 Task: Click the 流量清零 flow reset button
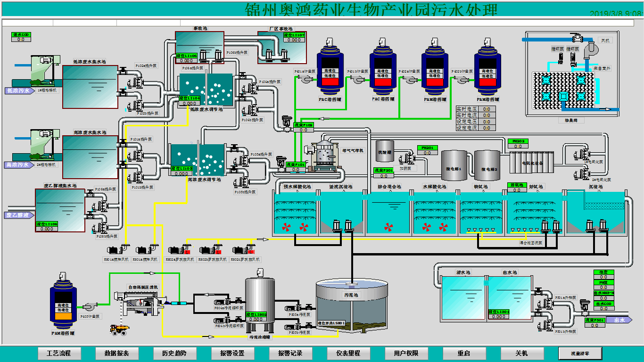click(x=580, y=353)
